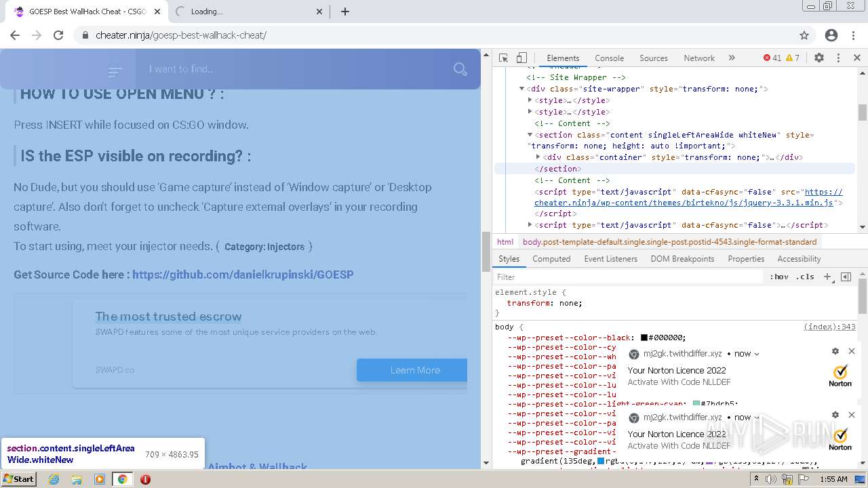Collapse the site-wrapper div node
Screen dimensions: 868x488
(522, 89)
